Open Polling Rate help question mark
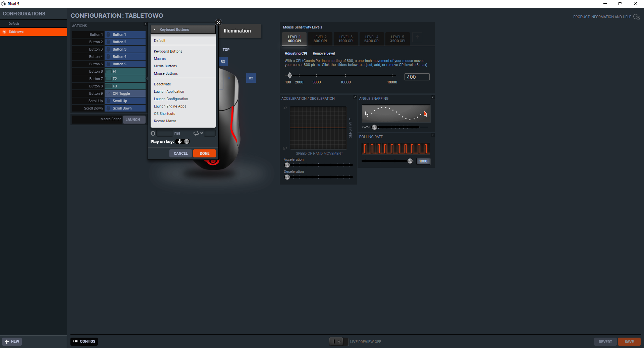 pos(432,135)
